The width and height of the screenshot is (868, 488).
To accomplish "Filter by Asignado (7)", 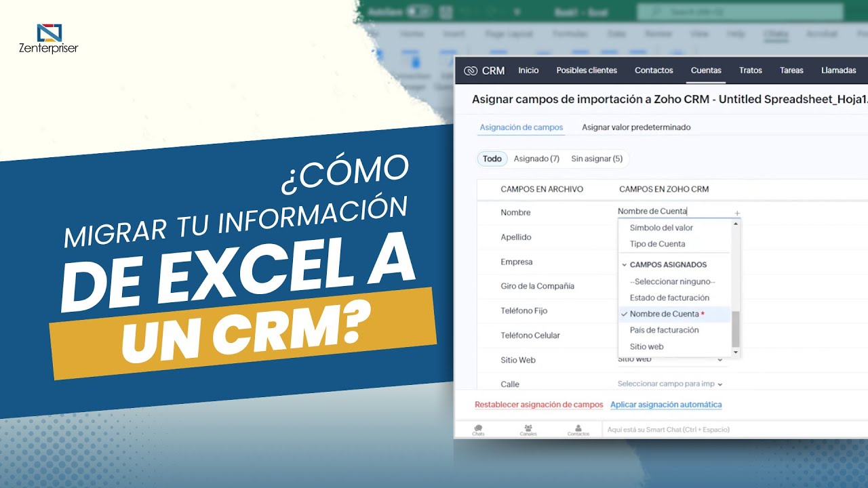I will coord(536,159).
